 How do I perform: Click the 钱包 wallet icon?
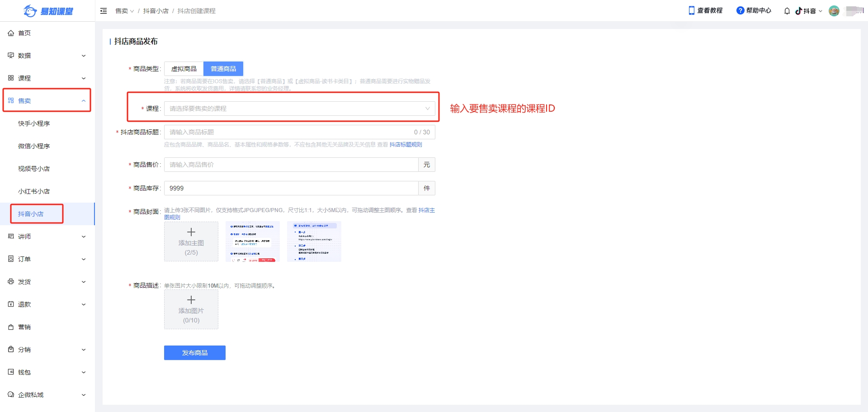(11, 372)
